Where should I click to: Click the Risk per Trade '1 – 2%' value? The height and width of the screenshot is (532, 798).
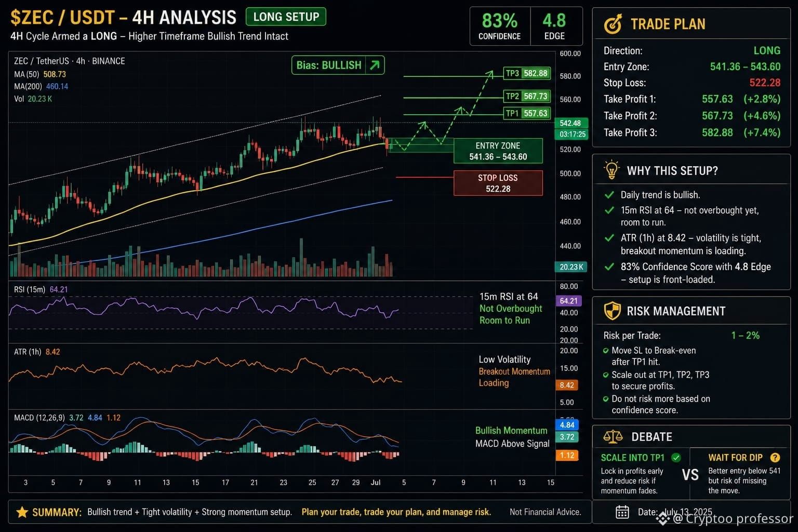pos(746,335)
